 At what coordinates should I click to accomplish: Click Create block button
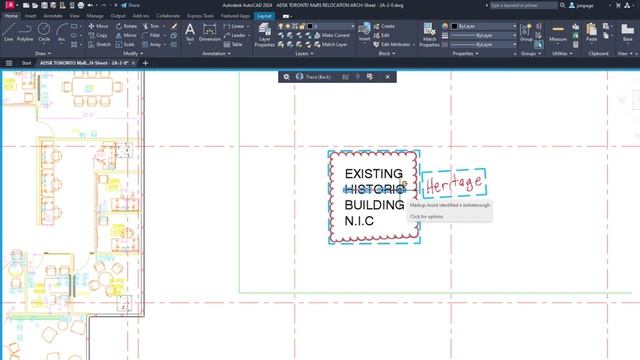coord(384,26)
